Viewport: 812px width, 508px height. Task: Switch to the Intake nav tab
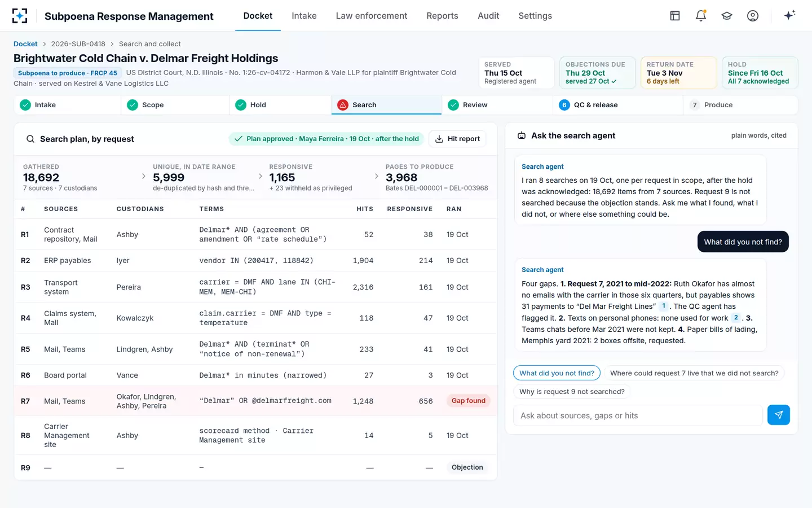click(x=304, y=16)
